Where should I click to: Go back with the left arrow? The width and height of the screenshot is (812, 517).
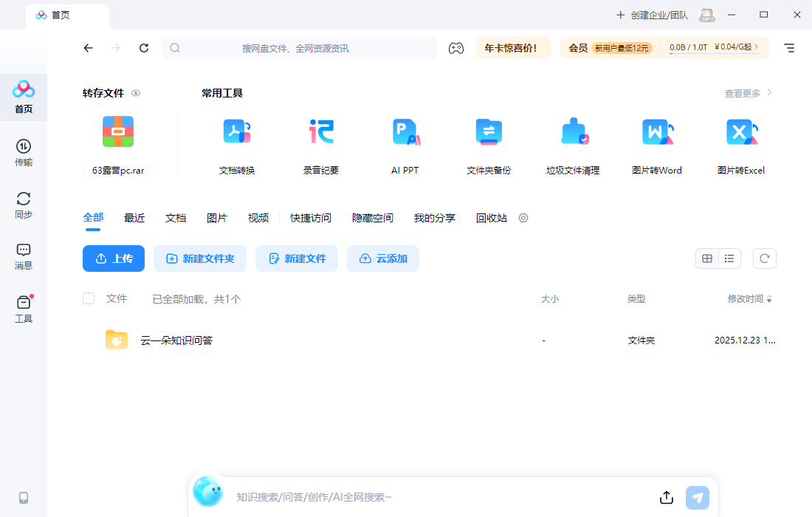pyautogui.click(x=88, y=48)
